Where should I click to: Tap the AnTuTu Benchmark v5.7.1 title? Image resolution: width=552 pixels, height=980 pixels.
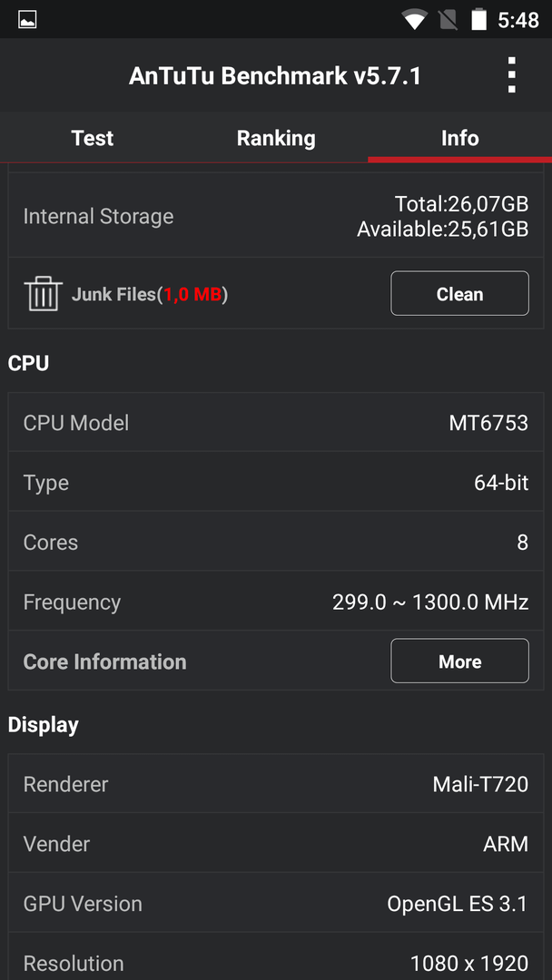click(x=275, y=75)
